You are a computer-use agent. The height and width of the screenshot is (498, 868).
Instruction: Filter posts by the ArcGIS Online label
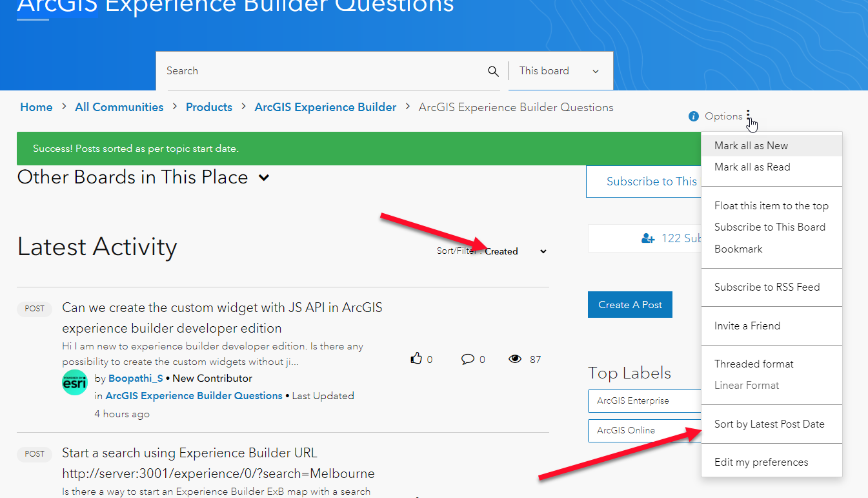point(626,429)
